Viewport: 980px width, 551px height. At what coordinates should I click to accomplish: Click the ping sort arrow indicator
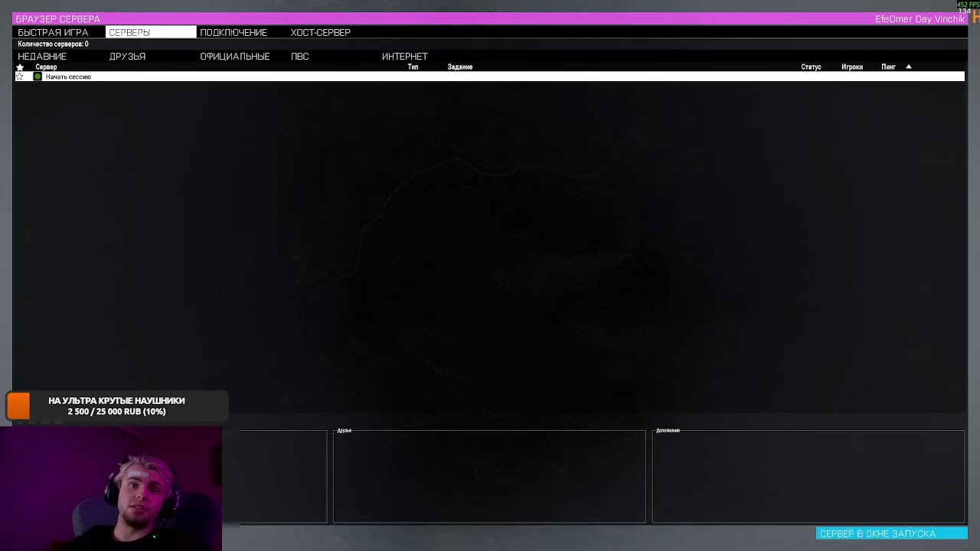[909, 67]
